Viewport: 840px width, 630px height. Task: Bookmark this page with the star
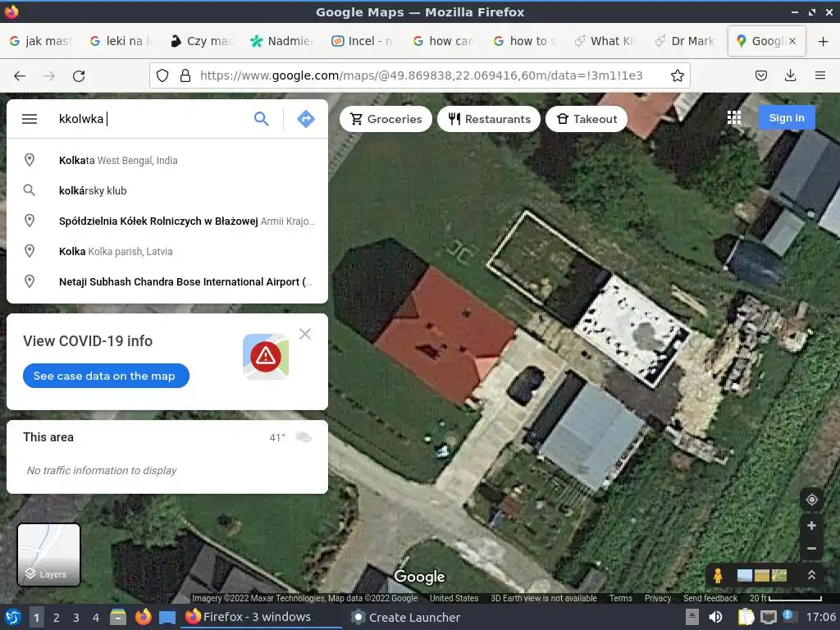(677, 75)
